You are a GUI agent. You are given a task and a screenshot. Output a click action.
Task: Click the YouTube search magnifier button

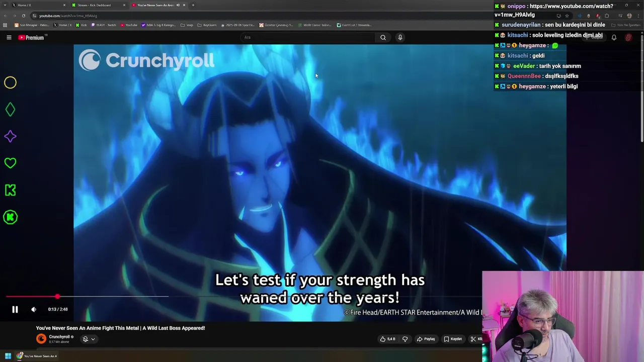pos(383,37)
